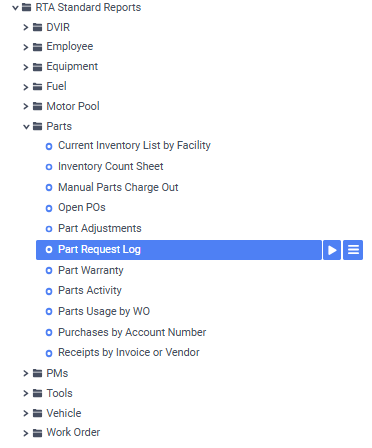Viewport: 372px width, 448px height.
Task: Select the Current Inventory List by Facility report
Action: click(134, 146)
